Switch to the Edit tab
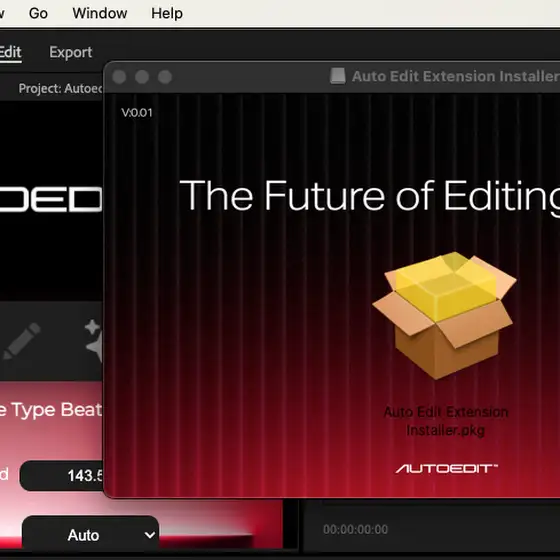 click(x=10, y=52)
